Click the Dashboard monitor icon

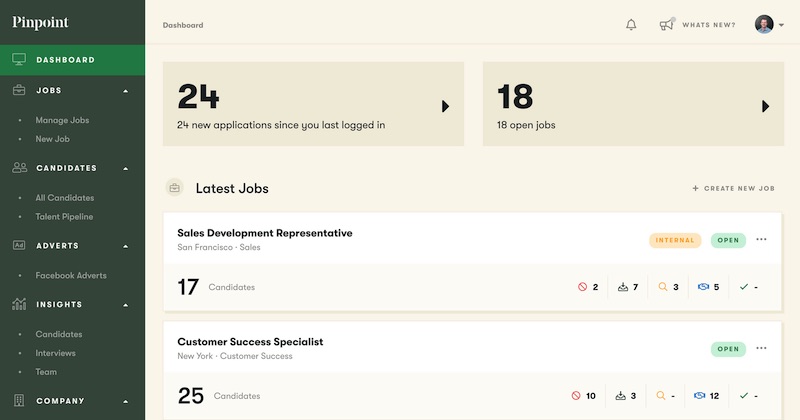point(19,59)
